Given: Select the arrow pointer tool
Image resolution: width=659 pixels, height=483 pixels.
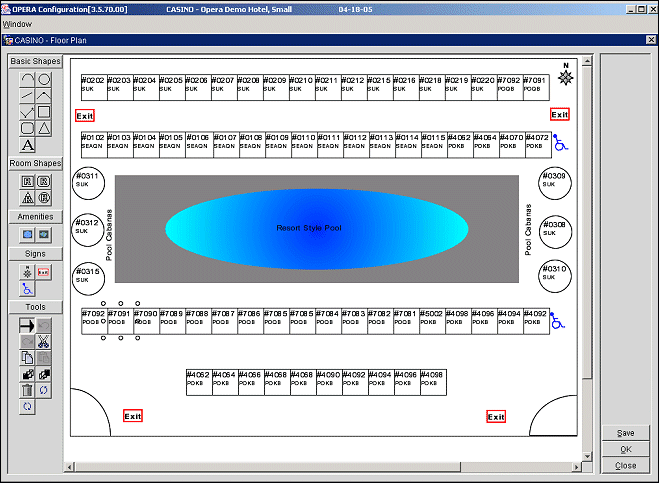Looking at the screenshot, I should [28, 325].
